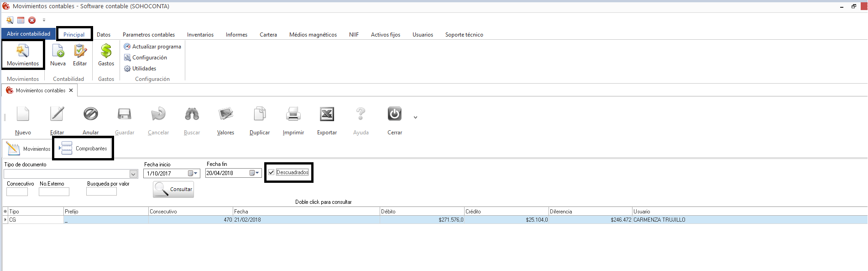Uncheck the Descuadrados checkbox

point(272,172)
